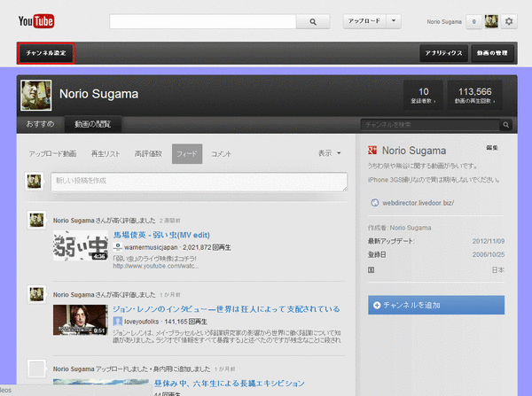Viewport: 532px width, 396px height.
Task: Click the warnermusicjapan channel name
Action: coord(151,247)
